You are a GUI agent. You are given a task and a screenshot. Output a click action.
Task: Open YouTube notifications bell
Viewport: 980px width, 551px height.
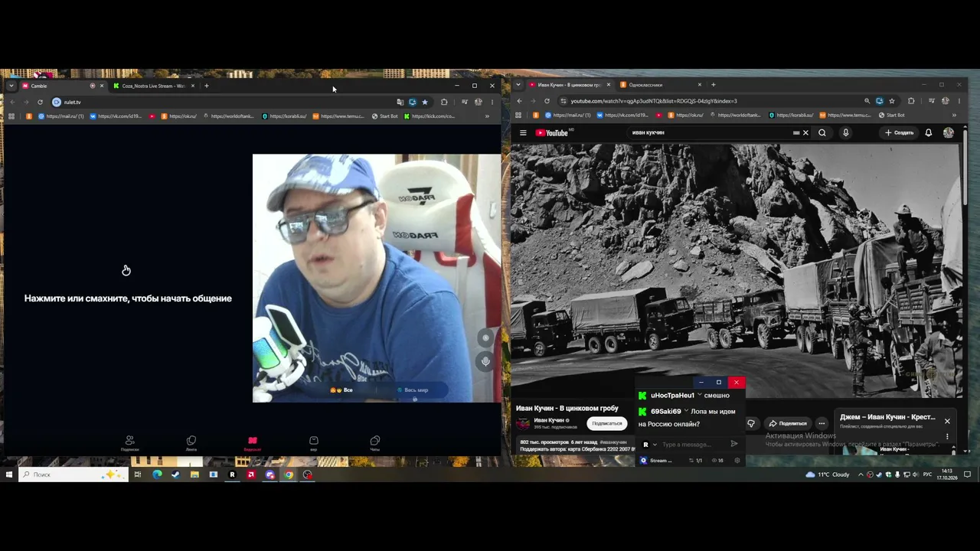coord(929,132)
